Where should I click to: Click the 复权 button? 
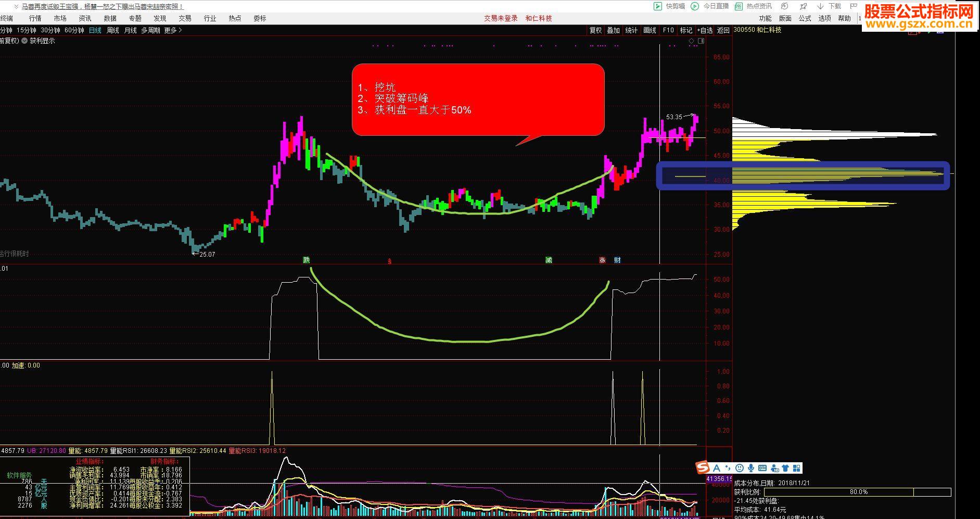(595, 30)
